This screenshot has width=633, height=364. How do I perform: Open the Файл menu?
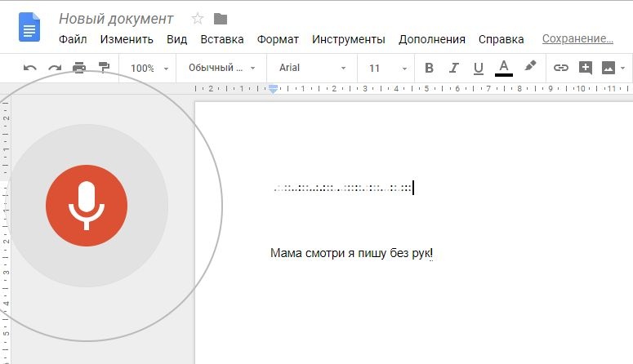click(x=74, y=39)
